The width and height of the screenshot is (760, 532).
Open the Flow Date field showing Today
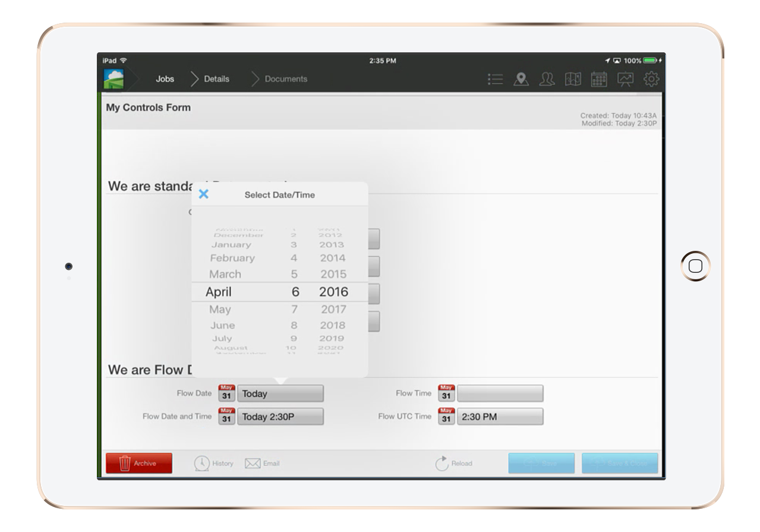(x=280, y=394)
